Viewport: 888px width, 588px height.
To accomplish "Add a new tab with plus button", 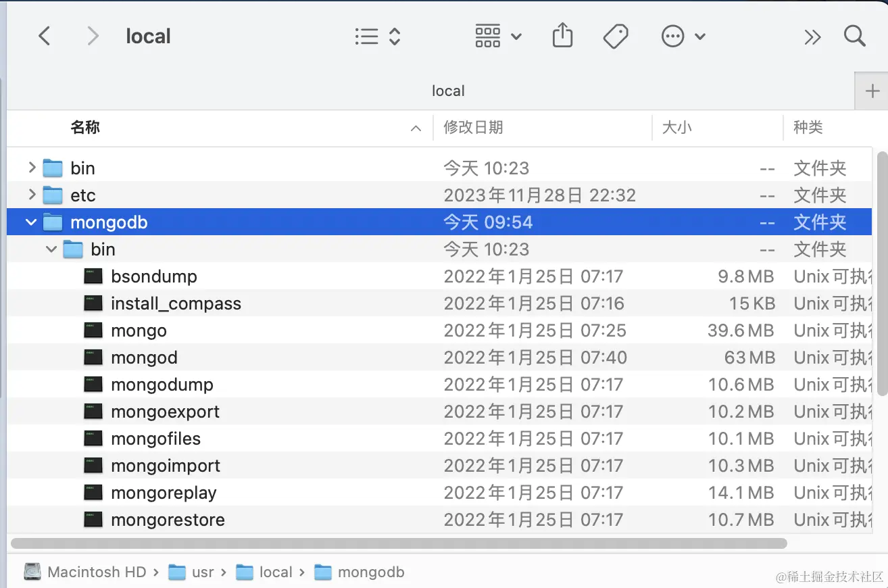I will [872, 91].
